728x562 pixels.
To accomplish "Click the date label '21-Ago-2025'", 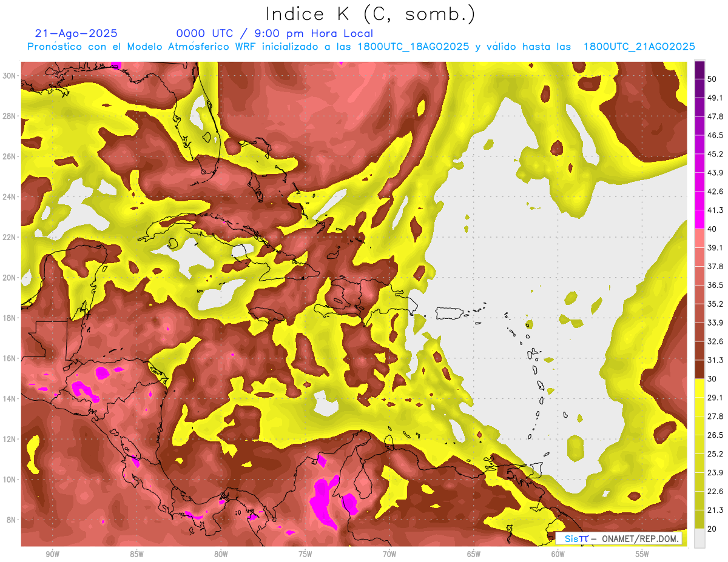I will [x=76, y=33].
